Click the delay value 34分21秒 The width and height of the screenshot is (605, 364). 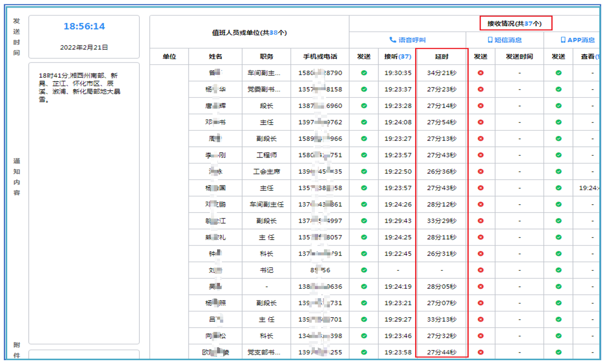[442, 73]
